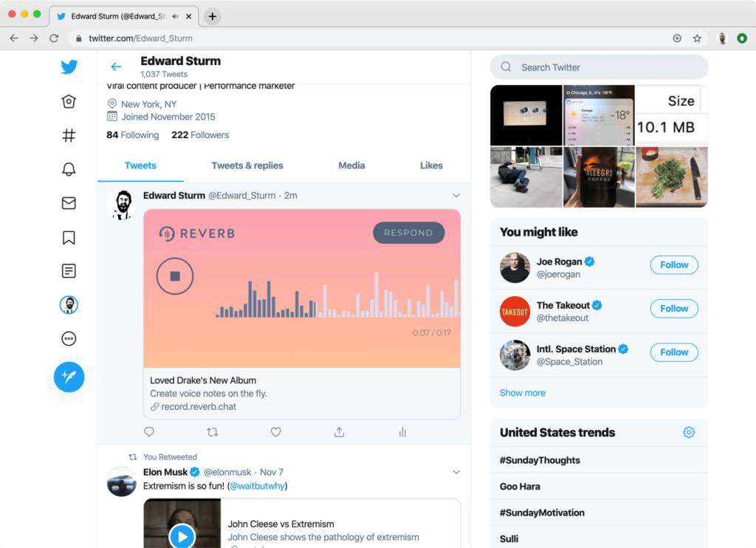Click the blue compose Tweet button
The image size is (756, 548).
69,377
